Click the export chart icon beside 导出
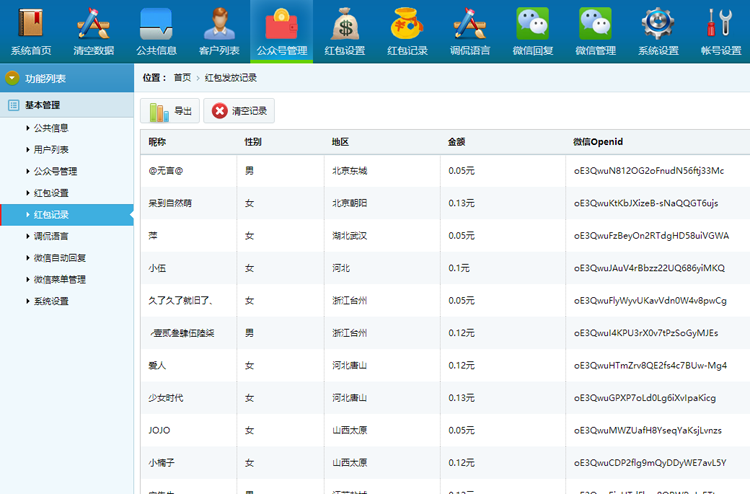 coord(159,111)
